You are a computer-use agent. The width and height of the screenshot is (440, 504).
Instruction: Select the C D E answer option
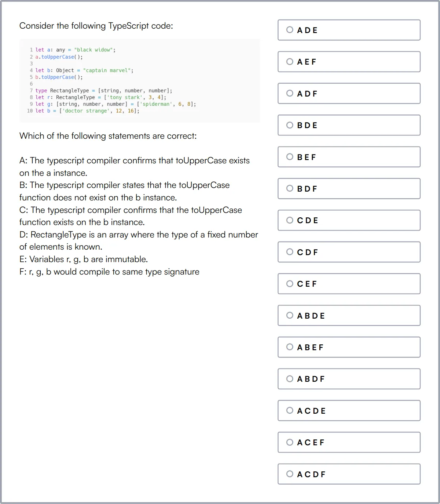tap(349, 220)
